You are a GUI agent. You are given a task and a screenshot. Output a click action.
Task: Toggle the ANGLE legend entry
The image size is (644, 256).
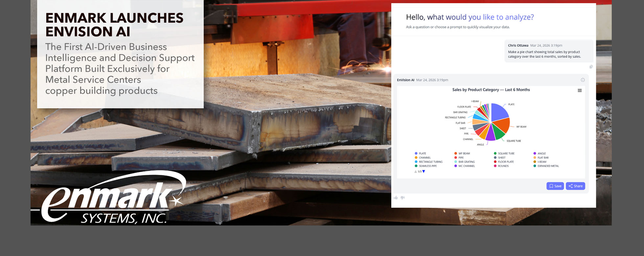(x=540, y=154)
